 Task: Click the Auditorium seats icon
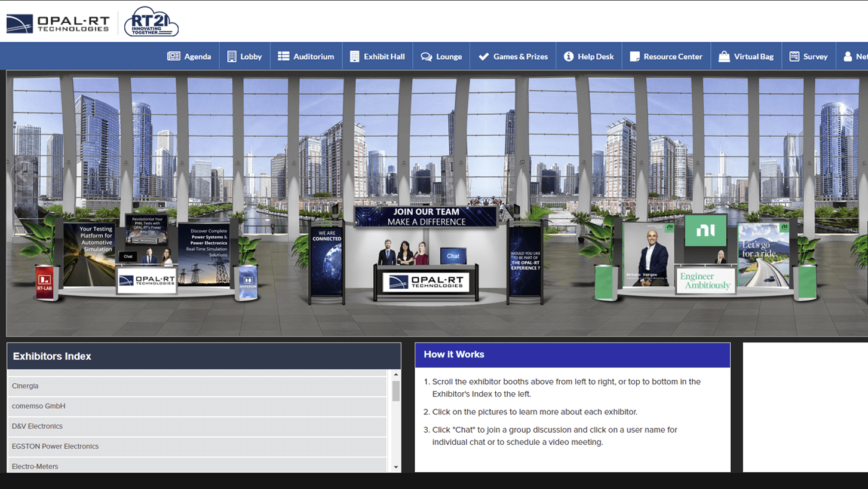point(284,56)
